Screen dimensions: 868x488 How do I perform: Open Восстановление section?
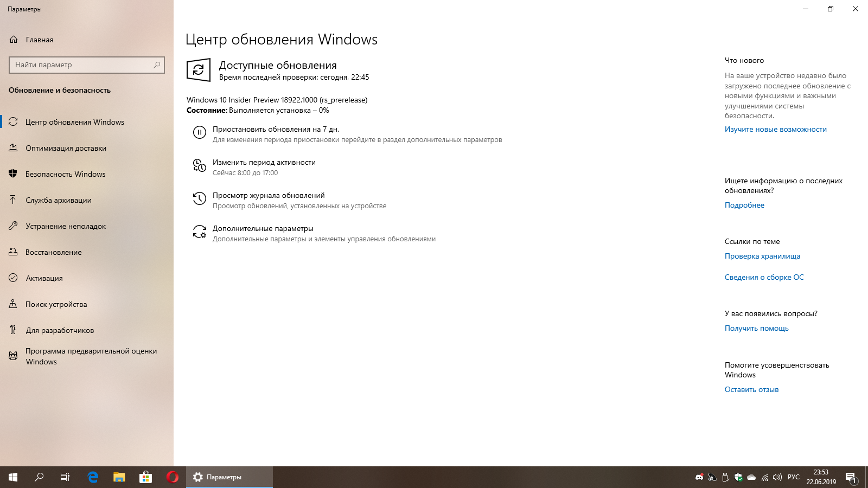click(87, 252)
